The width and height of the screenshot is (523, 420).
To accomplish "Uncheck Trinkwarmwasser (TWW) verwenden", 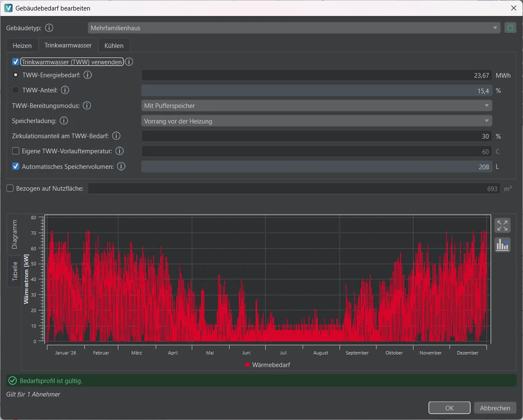I will tap(16, 62).
